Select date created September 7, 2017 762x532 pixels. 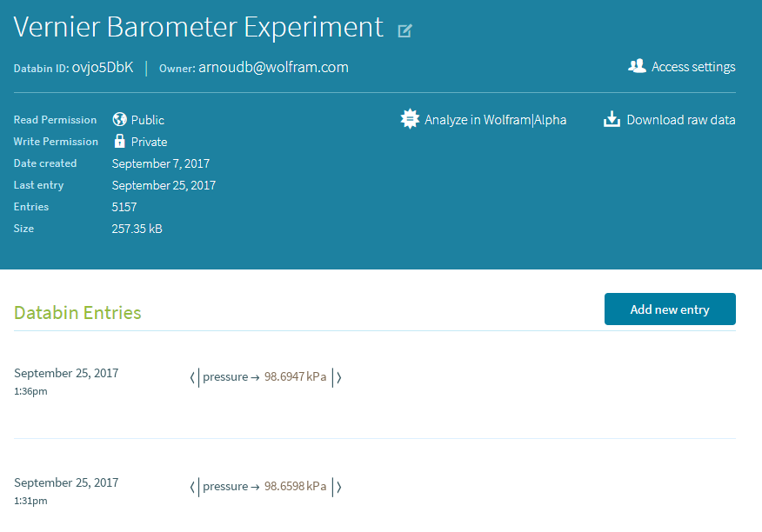pos(161,163)
